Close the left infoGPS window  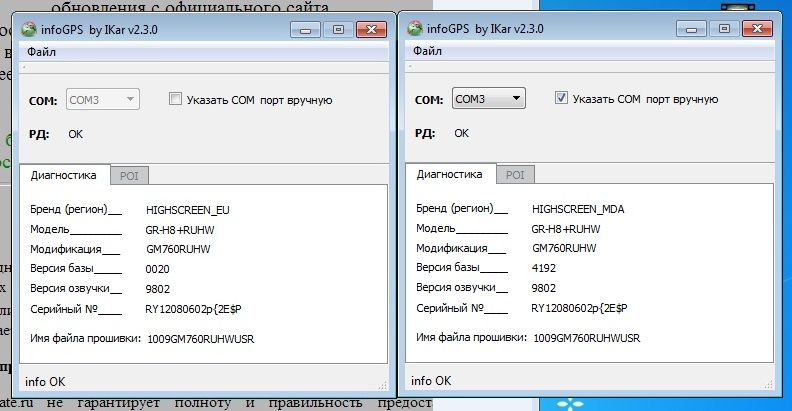pyautogui.click(x=371, y=30)
